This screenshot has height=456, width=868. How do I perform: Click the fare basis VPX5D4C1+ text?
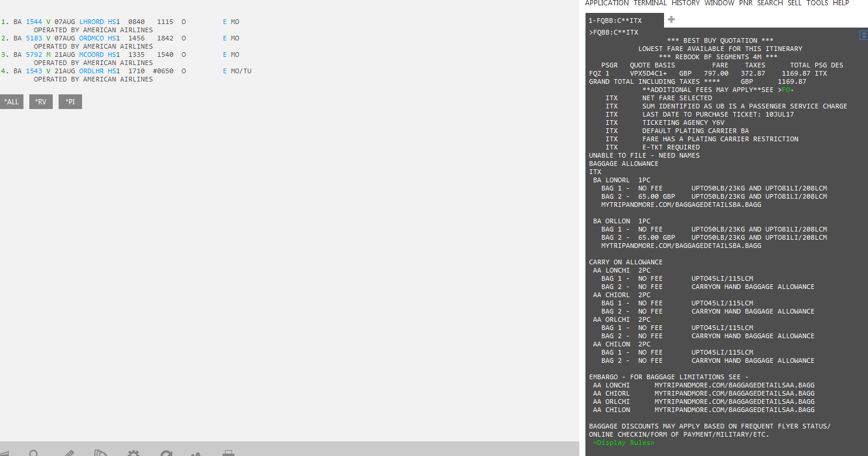[x=648, y=74]
